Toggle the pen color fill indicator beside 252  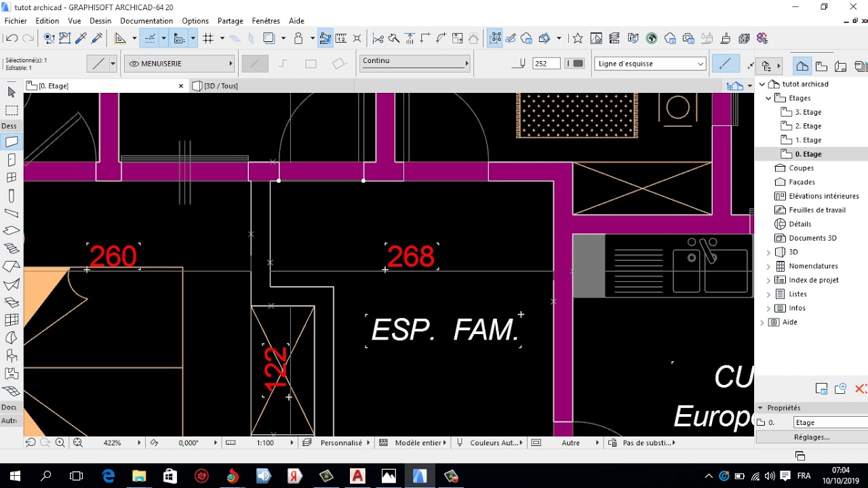[575, 64]
